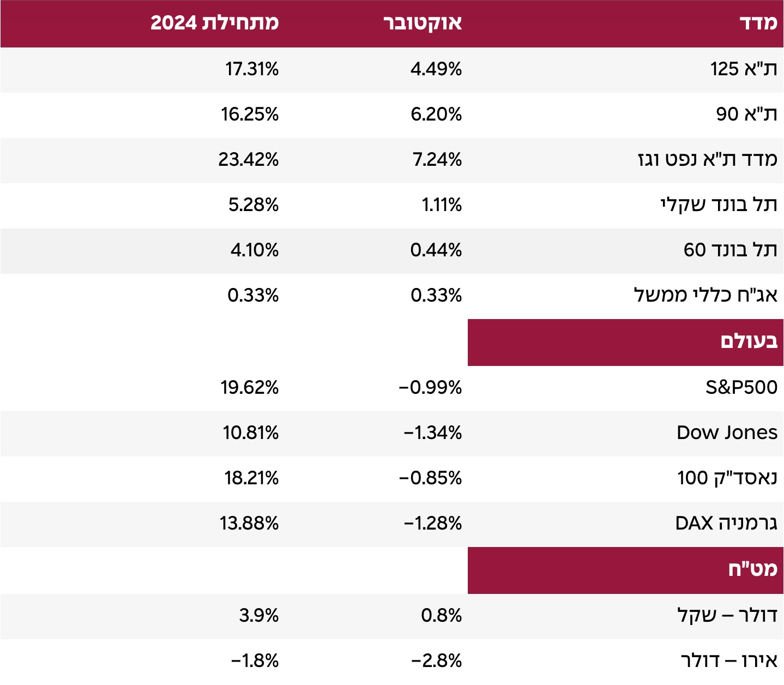Click the 10.81% year-to-date value
Image resolution: width=784 pixels, height=685 pixels.
tap(250, 433)
